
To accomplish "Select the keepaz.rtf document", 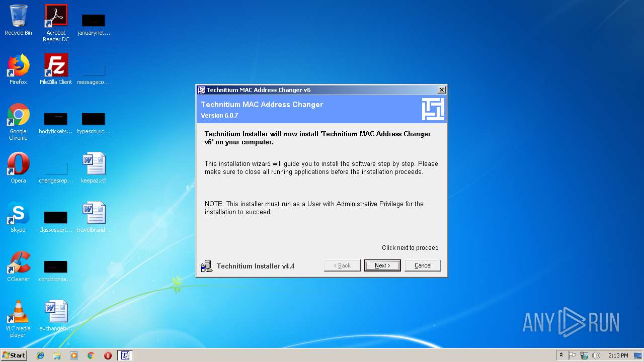I will [x=94, y=168].
